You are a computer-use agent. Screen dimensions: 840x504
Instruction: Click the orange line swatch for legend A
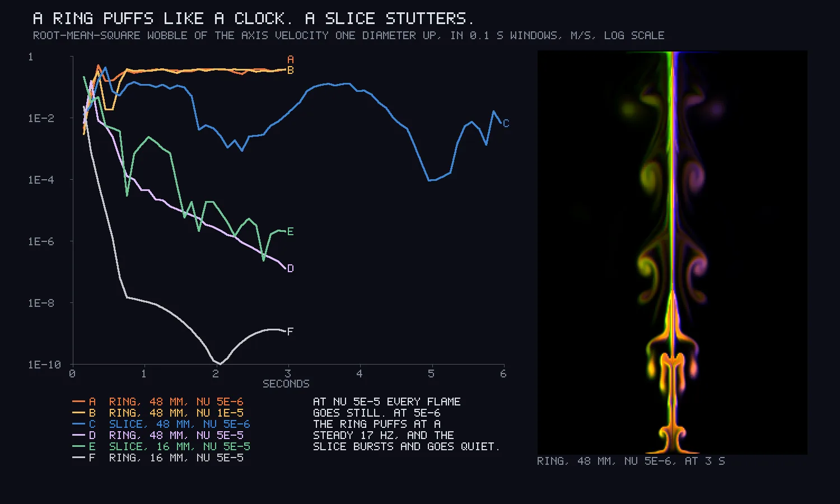[78, 402]
